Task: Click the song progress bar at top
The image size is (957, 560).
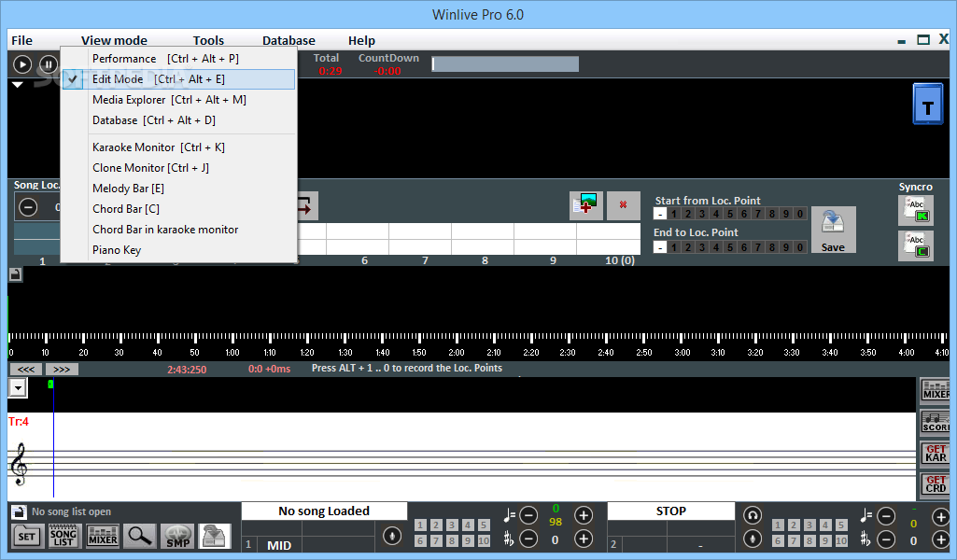Action: click(x=505, y=64)
